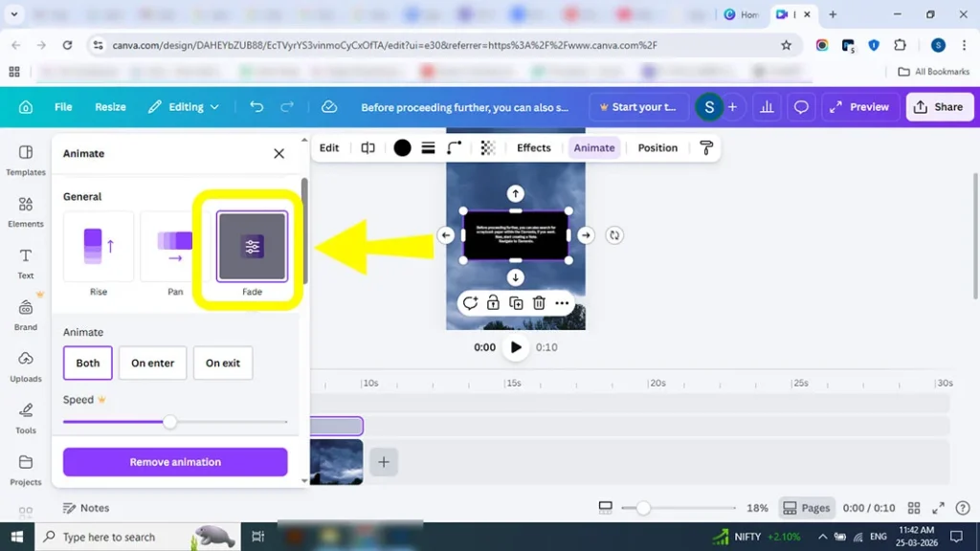Expand the Pages panel at the bottom
Image resolution: width=980 pixels, height=551 pixels.
[807, 508]
